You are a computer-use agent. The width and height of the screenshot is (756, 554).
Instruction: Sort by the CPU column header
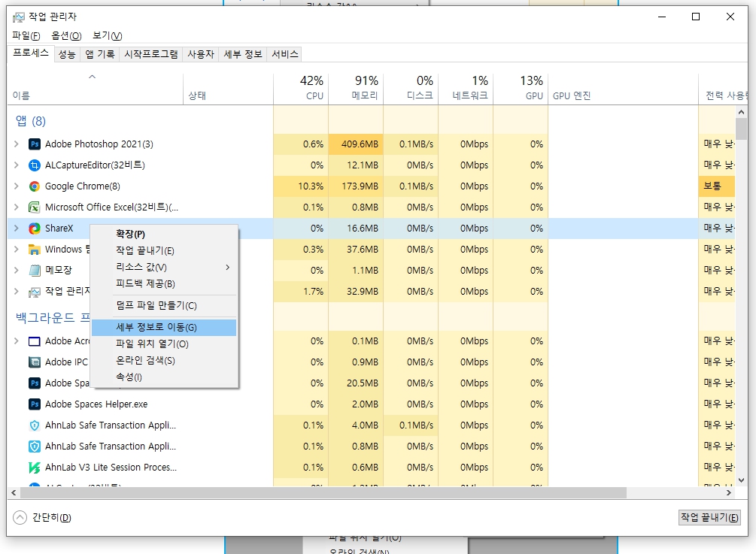coord(301,89)
